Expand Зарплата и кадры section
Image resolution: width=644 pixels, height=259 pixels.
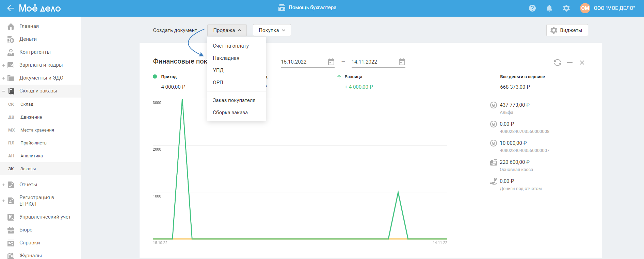[4, 65]
